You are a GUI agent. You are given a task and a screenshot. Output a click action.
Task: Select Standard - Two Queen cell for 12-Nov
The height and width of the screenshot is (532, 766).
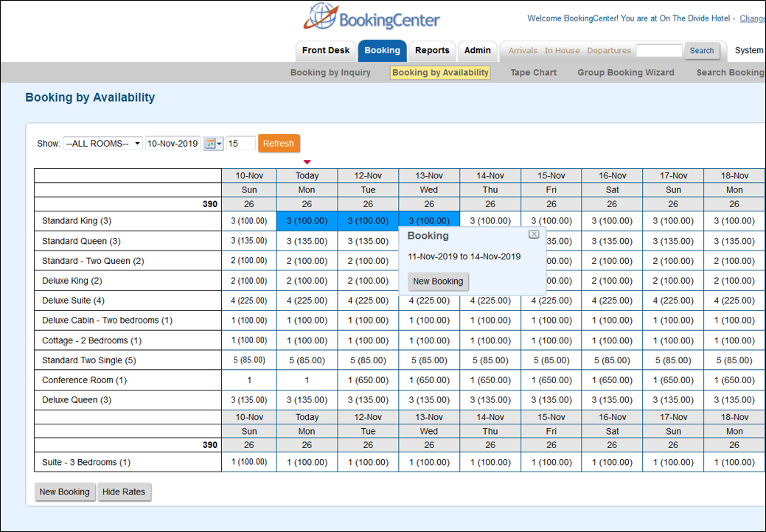[368, 261]
